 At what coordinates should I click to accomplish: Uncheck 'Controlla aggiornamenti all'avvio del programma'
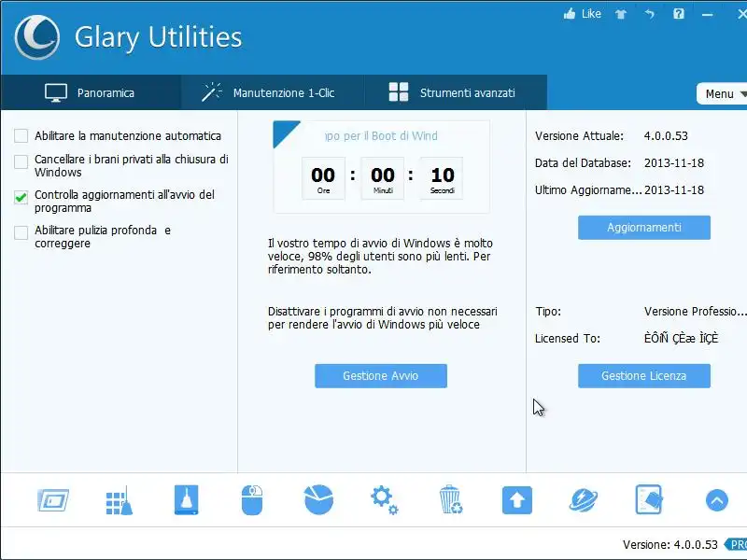21,197
